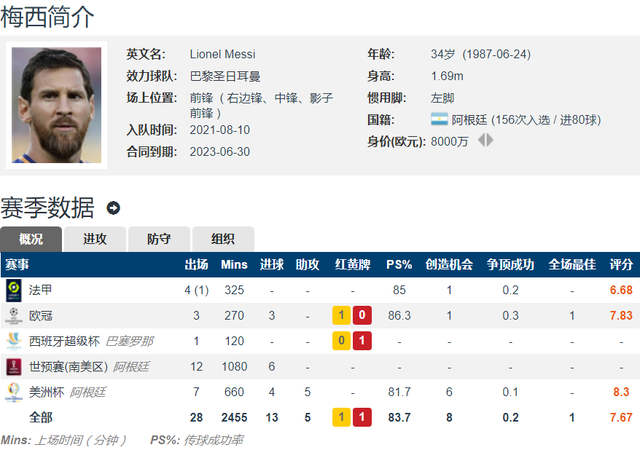
Task: Click the Spanish Super Cup logo
Action: coord(13,341)
